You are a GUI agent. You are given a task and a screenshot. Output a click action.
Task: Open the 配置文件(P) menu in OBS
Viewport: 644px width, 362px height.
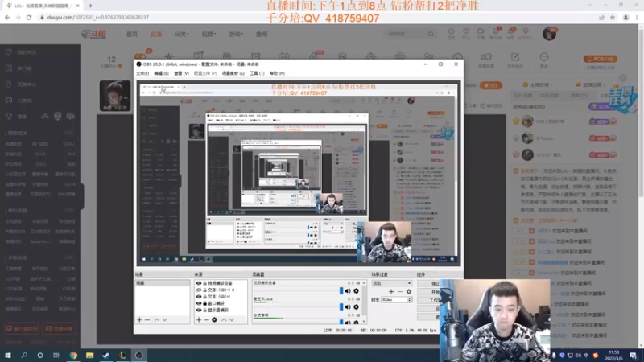coord(205,73)
